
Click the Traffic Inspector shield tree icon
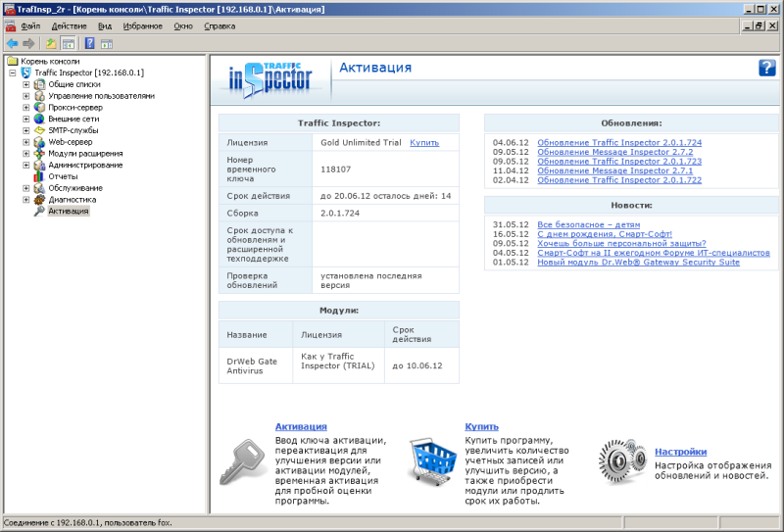coord(26,73)
